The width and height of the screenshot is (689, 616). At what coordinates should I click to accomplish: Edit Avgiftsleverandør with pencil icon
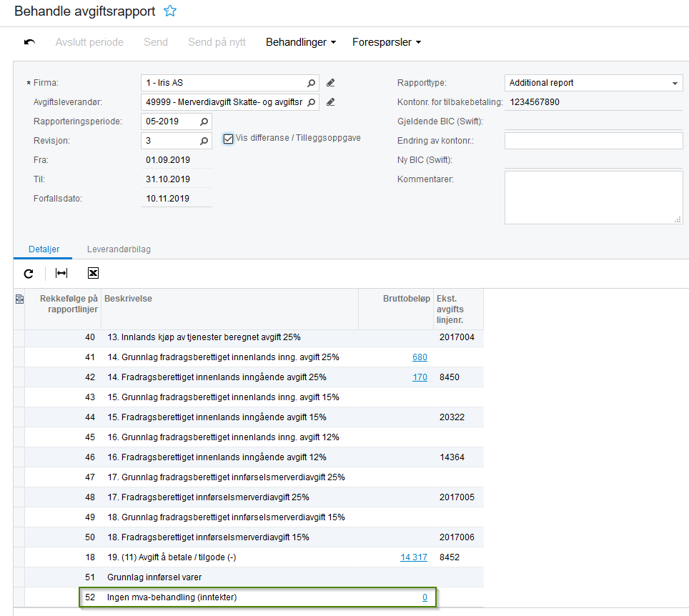pos(330,102)
